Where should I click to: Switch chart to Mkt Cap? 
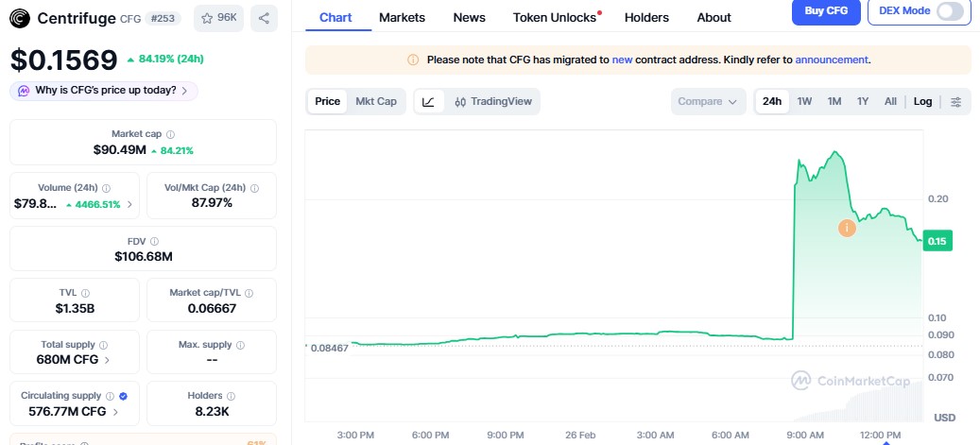coord(376,101)
